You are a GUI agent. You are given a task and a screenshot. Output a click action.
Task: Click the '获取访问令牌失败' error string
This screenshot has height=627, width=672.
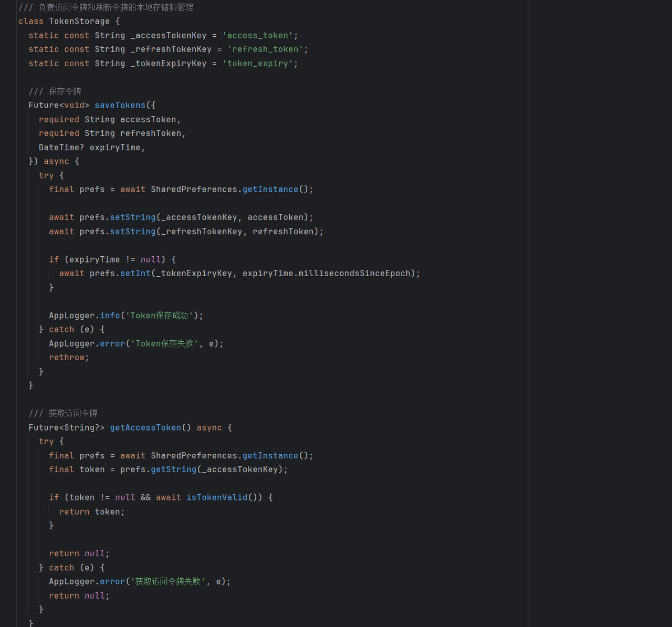(x=169, y=581)
